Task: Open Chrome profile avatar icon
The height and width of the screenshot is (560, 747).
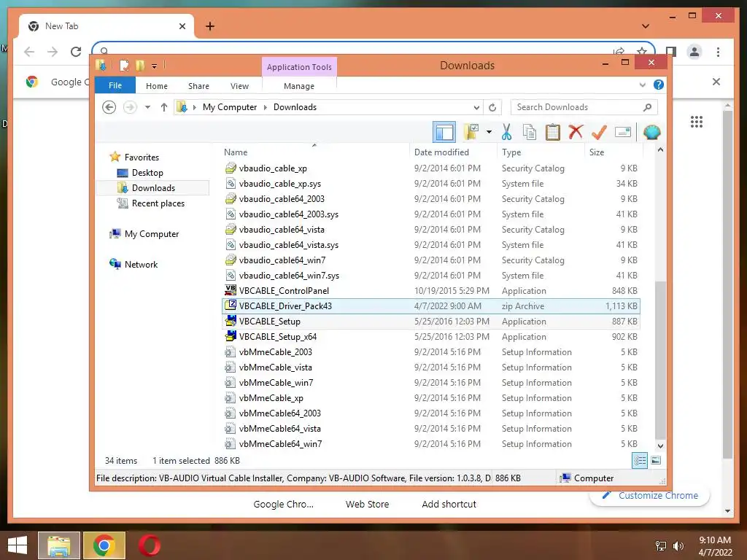Action: pos(694,52)
